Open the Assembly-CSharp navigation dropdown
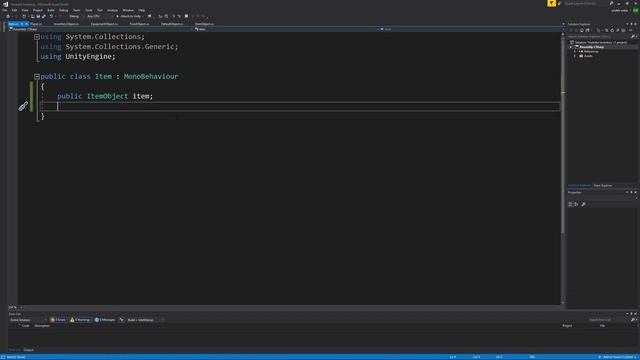Screen dimensions: 640x360 coord(101,29)
